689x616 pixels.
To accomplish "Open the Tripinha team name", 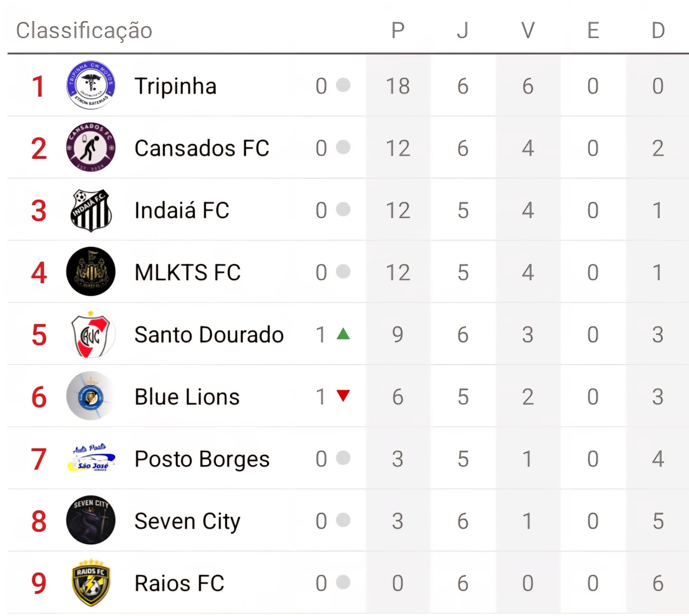I will point(175,86).
